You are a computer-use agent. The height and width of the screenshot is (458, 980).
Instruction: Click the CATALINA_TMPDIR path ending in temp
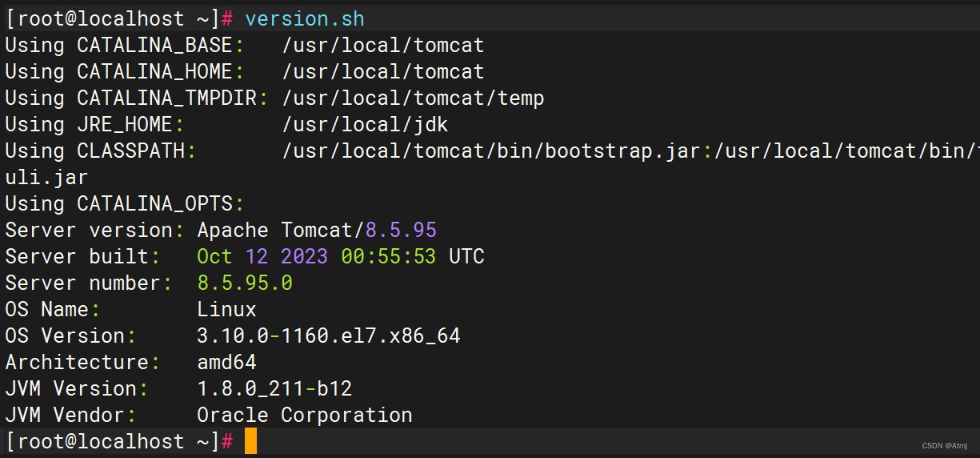coord(413,98)
